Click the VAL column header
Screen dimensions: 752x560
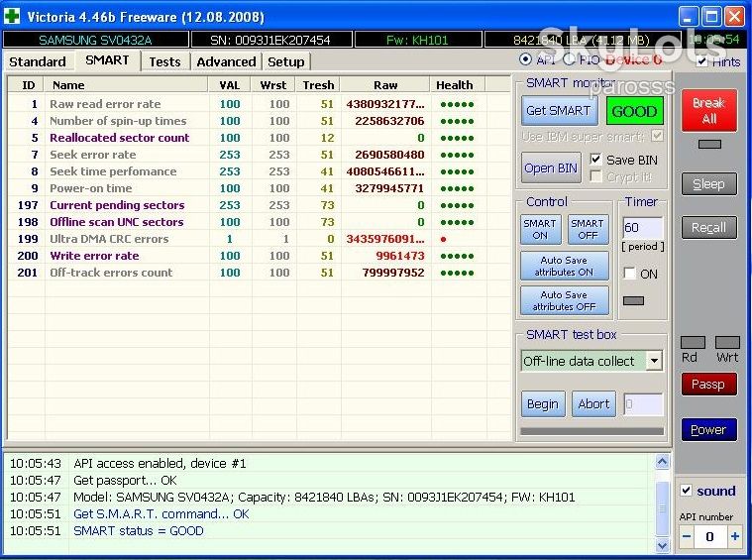pos(230,85)
